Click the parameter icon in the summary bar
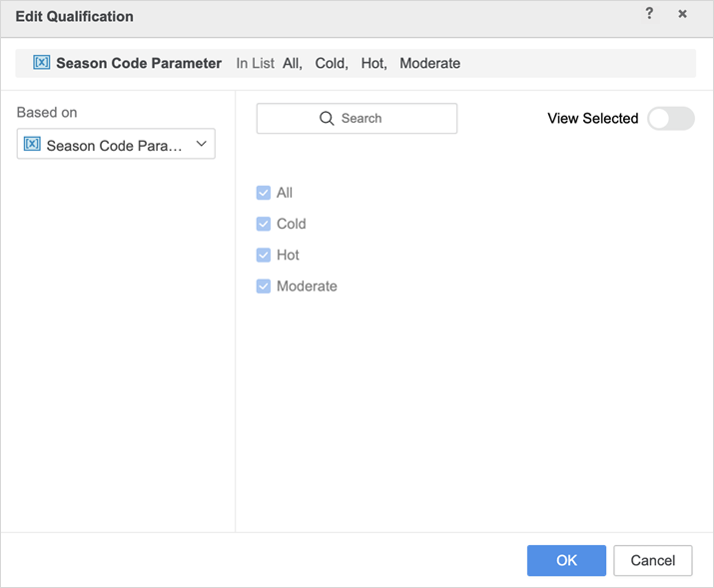 [x=42, y=63]
